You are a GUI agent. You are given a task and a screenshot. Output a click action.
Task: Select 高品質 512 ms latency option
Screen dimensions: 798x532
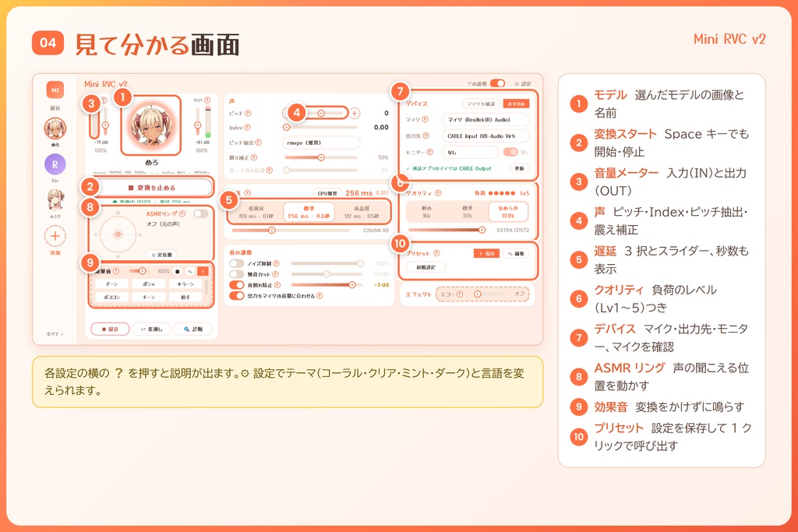(x=362, y=213)
